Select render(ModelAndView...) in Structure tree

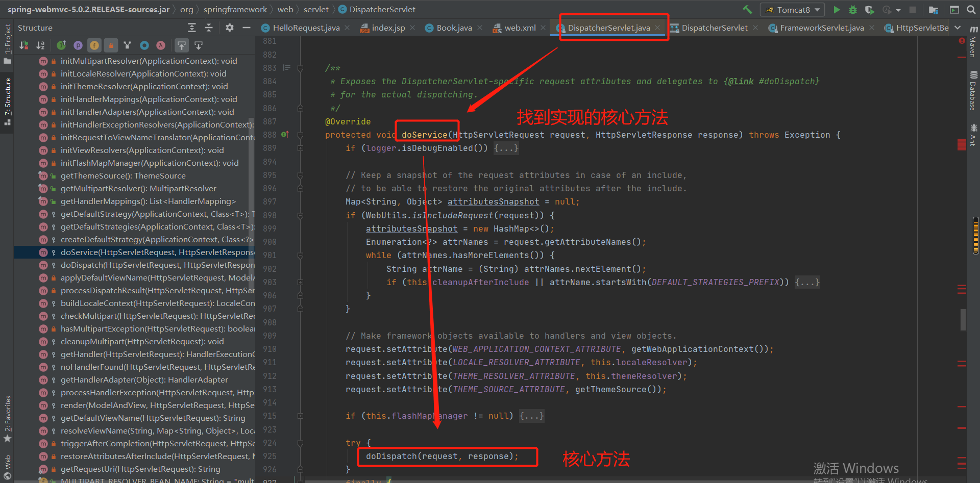pyautogui.click(x=135, y=405)
